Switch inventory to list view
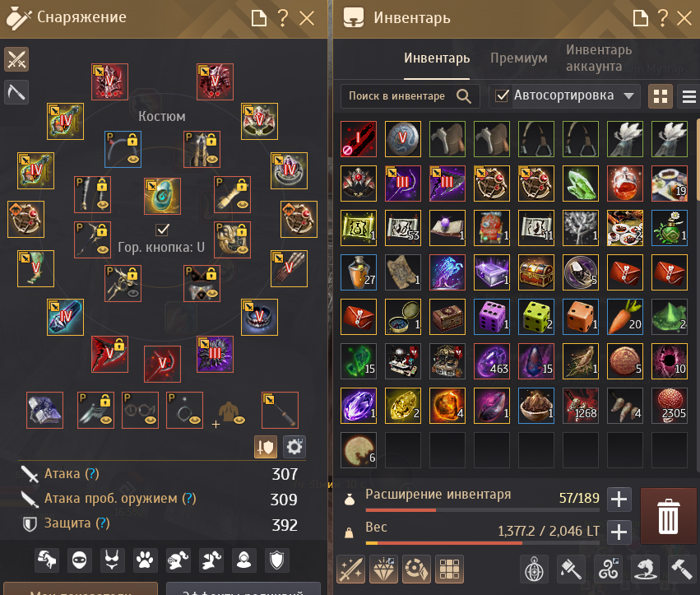The height and width of the screenshot is (595, 700). tap(688, 96)
